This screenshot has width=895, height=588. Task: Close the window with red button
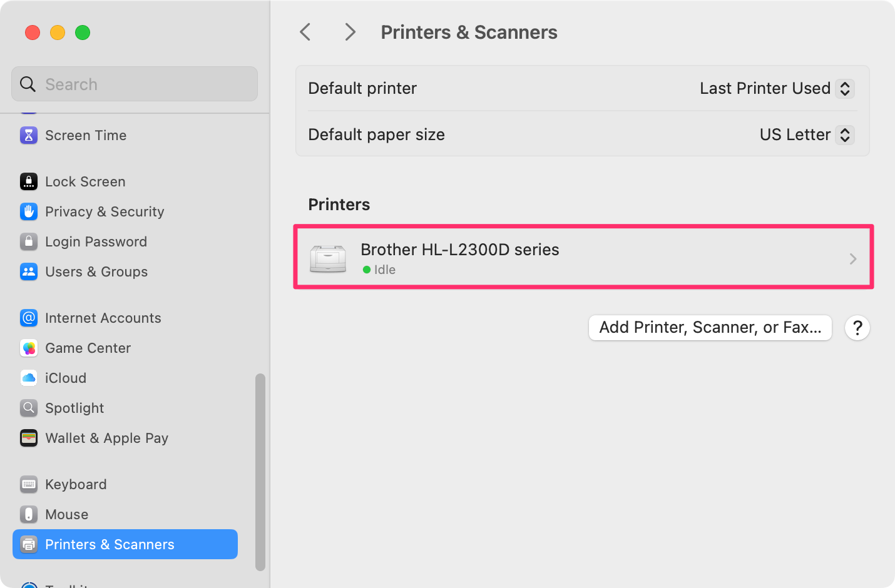point(33,33)
